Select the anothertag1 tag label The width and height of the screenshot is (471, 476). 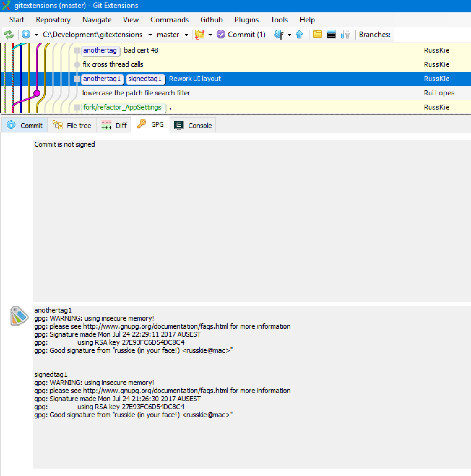coord(102,79)
